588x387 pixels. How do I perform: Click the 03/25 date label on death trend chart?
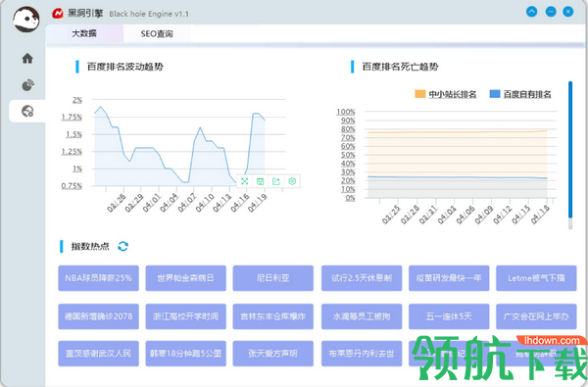[391, 215]
